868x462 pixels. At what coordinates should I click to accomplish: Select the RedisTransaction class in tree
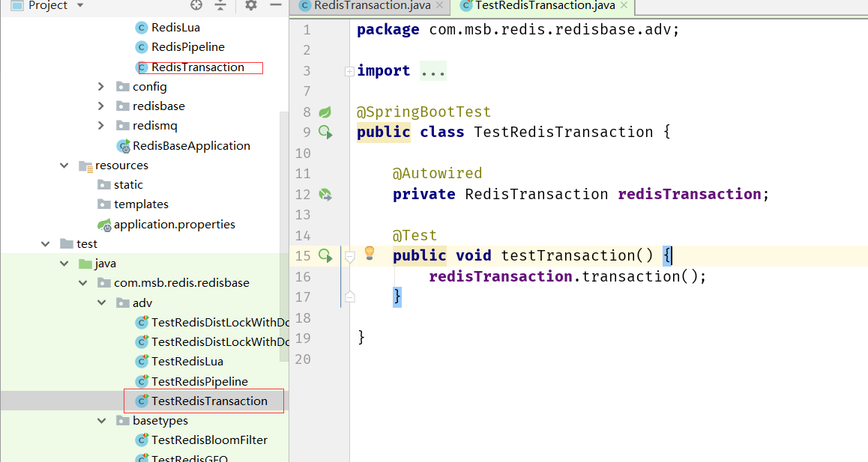[198, 67]
